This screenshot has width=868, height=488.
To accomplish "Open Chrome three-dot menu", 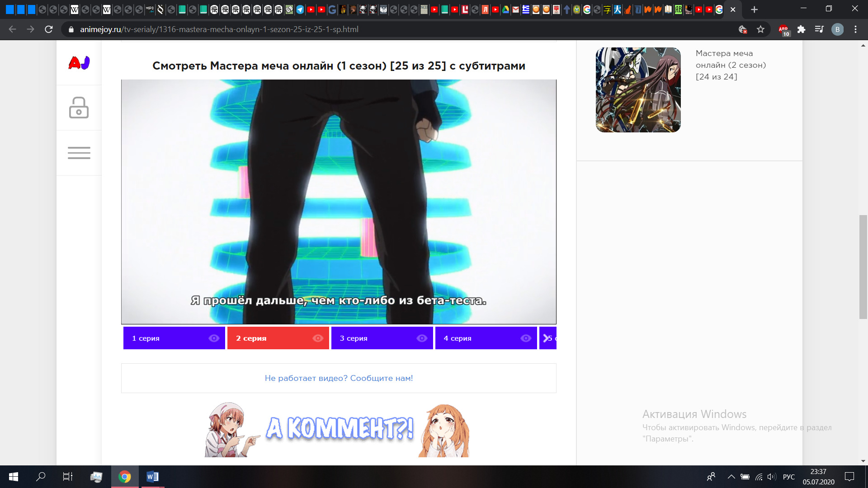I will 855,29.
